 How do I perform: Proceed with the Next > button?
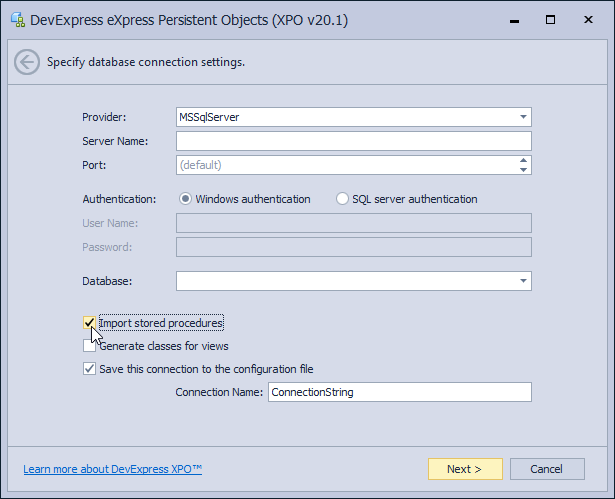465,469
